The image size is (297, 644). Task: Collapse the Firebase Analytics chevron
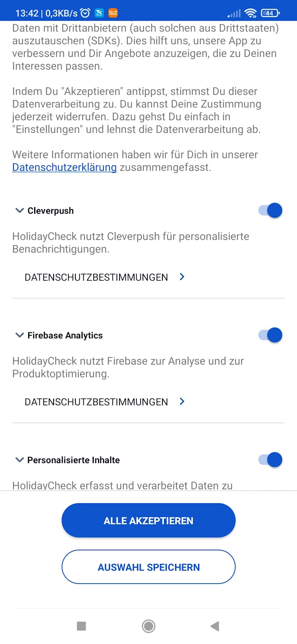point(19,336)
